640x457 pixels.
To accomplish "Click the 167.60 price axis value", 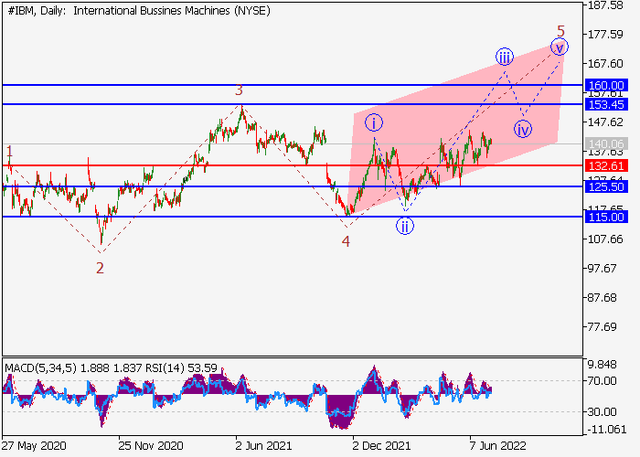I will (606, 64).
